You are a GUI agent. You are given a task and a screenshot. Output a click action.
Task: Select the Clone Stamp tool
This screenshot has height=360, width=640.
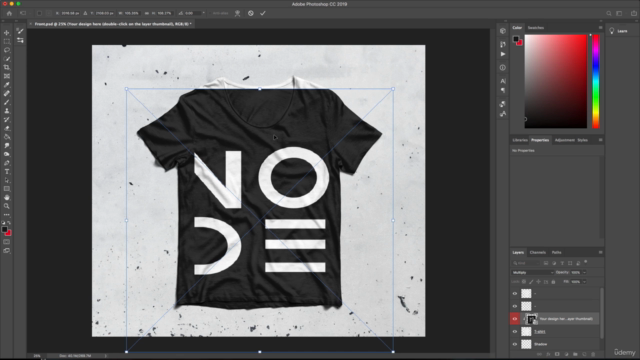point(7,111)
